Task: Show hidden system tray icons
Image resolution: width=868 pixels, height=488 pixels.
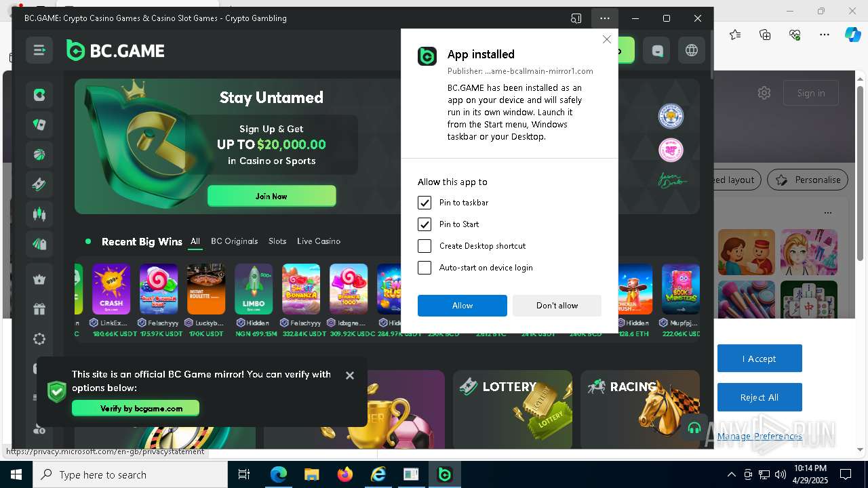Action: [x=731, y=474]
